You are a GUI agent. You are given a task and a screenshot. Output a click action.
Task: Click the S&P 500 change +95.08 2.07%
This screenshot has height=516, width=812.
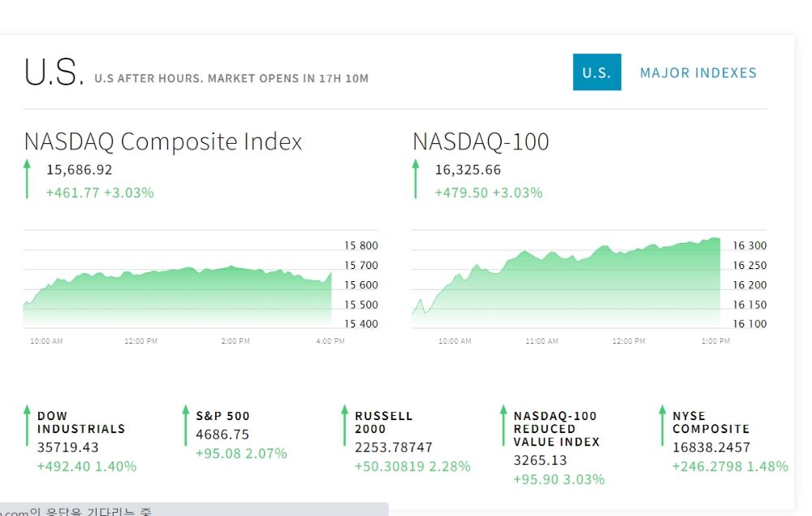[x=241, y=453]
